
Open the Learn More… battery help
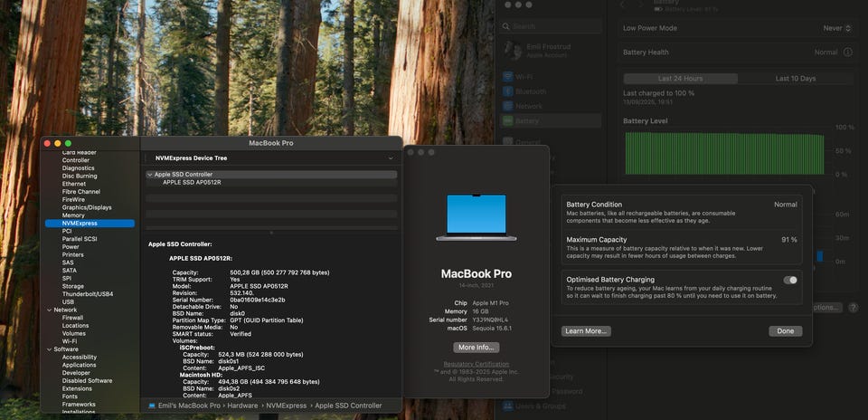[x=586, y=331]
